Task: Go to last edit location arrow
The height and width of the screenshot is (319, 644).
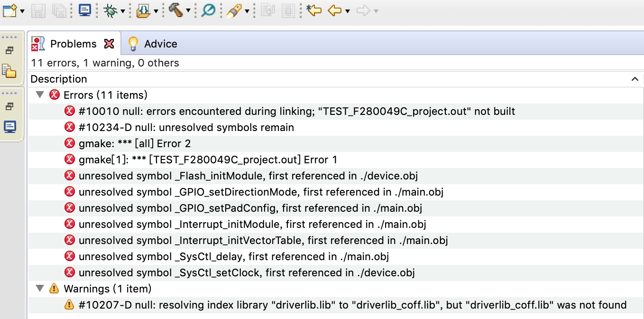Action: pos(313,10)
